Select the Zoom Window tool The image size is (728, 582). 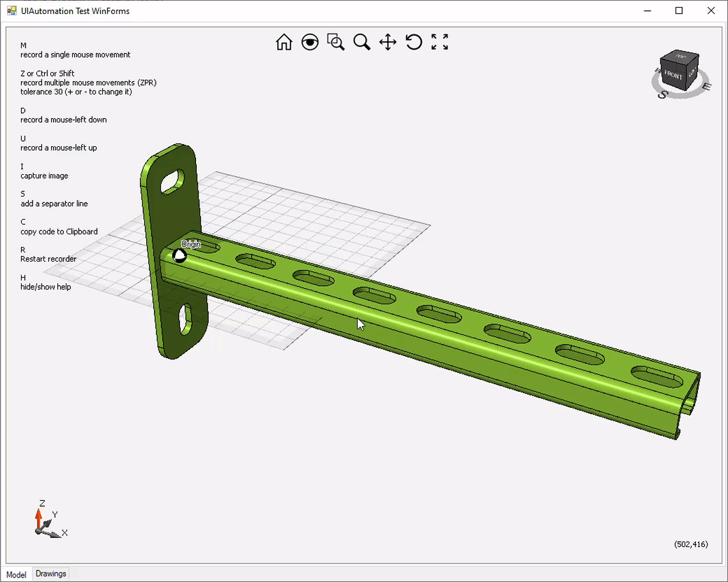(336, 42)
